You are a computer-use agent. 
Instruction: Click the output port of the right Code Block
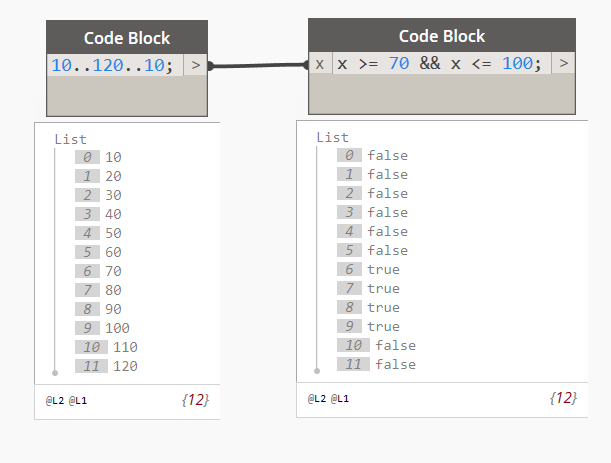pos(565,64)
